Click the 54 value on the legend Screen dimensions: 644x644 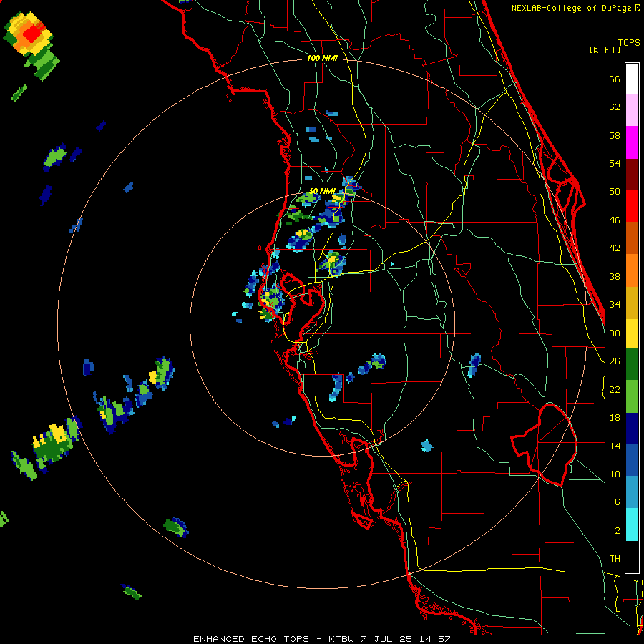pos(615,163)
